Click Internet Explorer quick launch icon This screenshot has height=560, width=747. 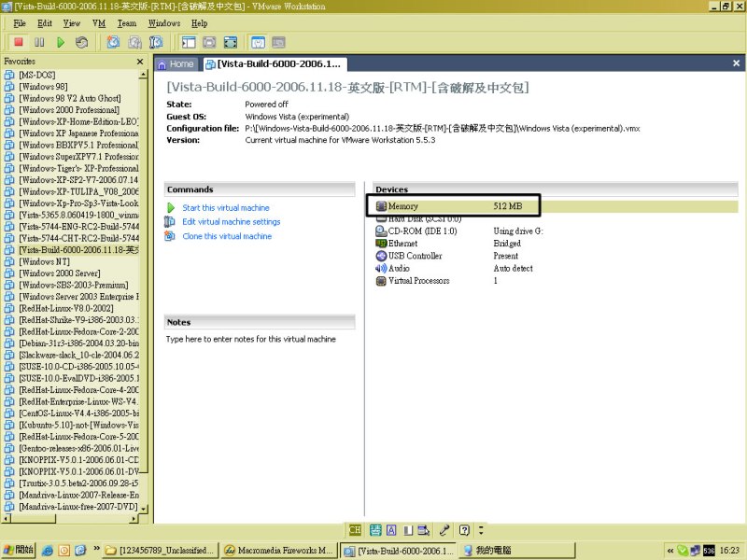click(x=48, y=551)
